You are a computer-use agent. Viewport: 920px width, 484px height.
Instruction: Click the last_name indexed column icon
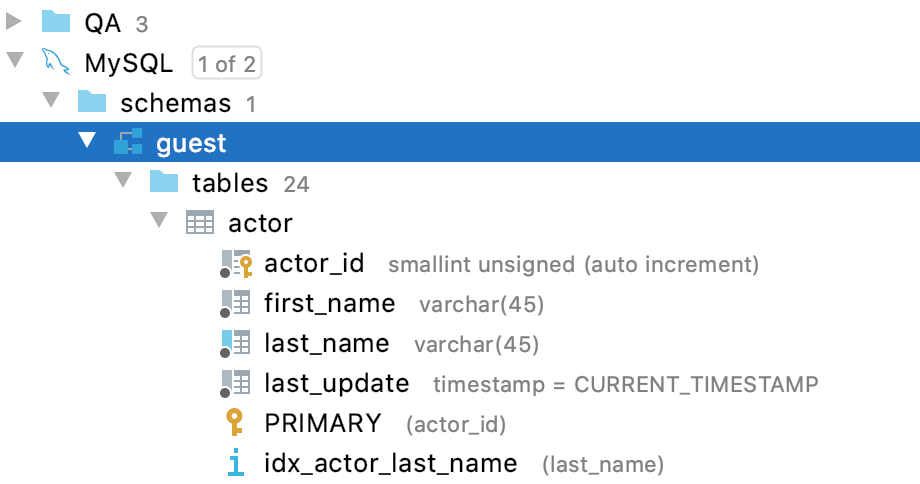236,343
